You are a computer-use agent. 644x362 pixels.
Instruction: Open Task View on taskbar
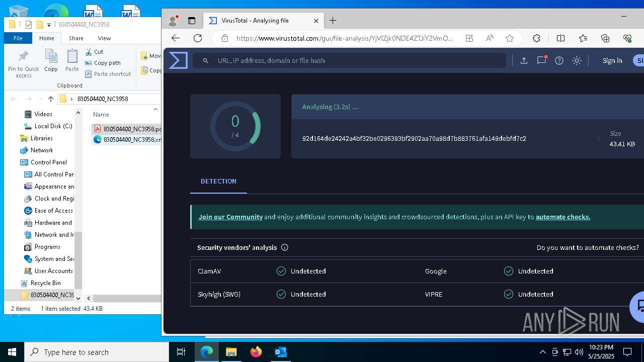181,352
